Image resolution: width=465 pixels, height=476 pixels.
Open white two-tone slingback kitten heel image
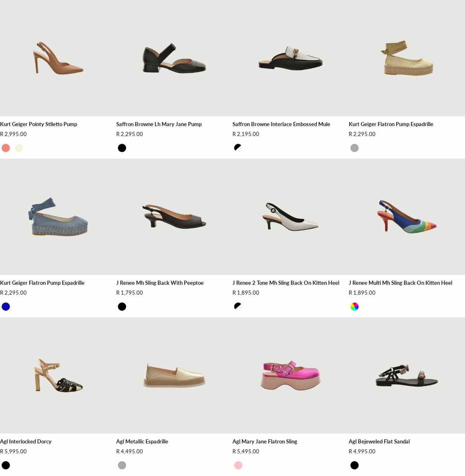(x=291, y=217)
